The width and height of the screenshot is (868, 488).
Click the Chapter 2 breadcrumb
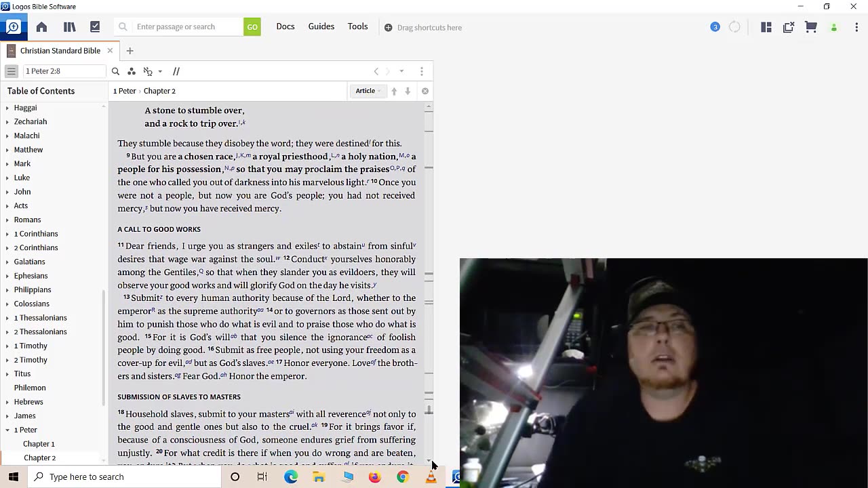(159, 91)
